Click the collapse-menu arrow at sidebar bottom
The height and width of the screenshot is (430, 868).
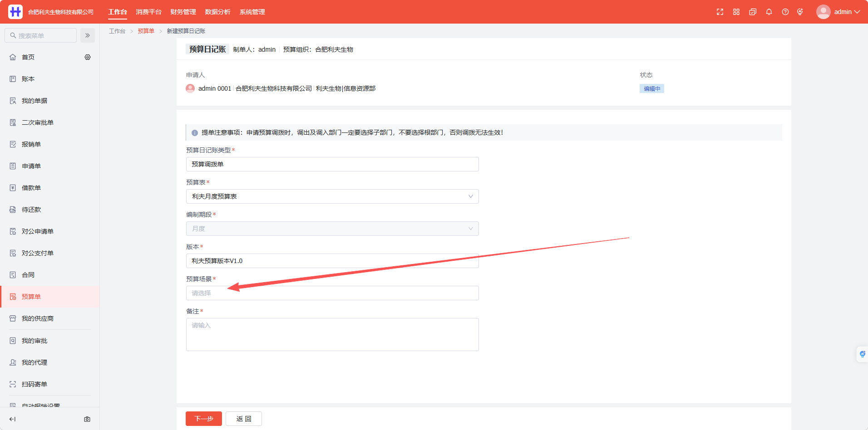[x=13, y=419]
